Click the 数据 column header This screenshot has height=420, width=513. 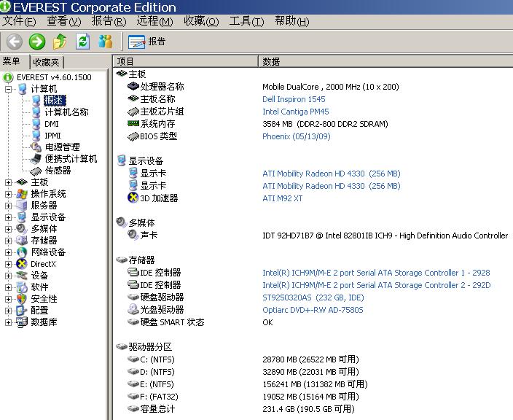tap(385, 61)
